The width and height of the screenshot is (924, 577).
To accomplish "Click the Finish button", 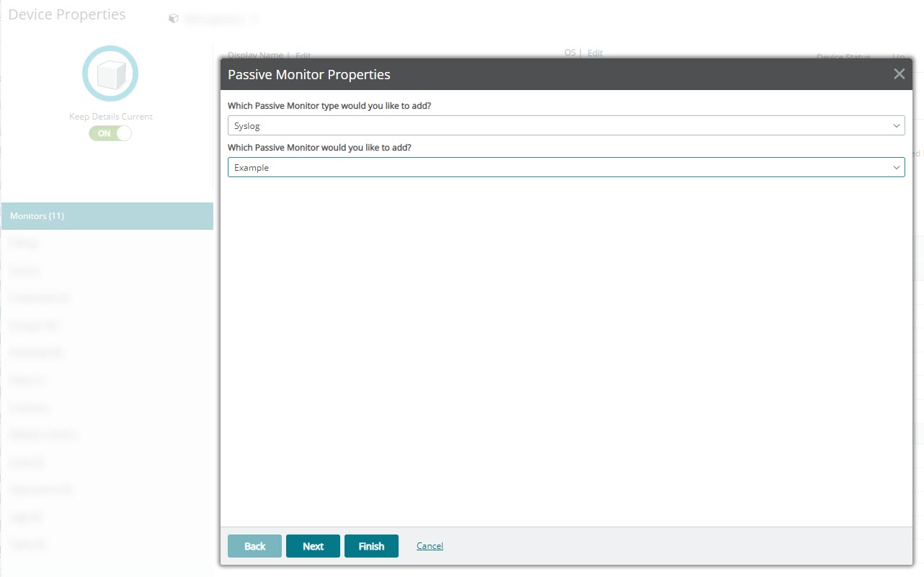I will click(371, 546).
